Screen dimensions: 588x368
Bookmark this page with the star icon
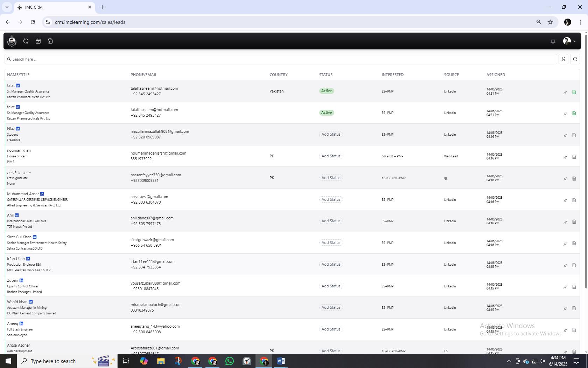click(x=550, y=22)
